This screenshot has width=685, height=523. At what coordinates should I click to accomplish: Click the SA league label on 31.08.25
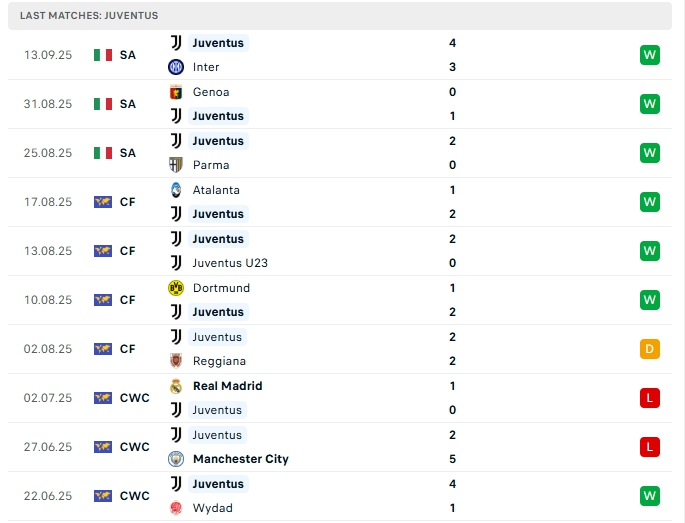tap(127, 104)
